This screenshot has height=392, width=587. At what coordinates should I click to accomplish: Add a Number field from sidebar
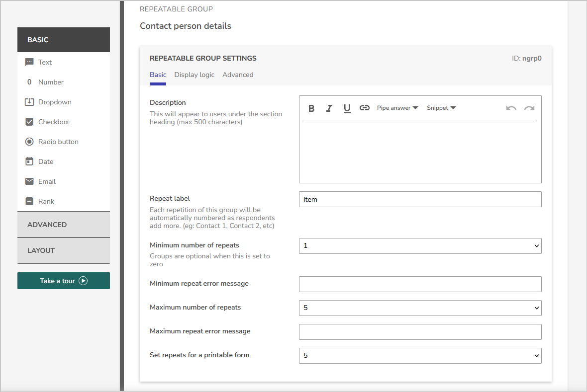[64, 82]
